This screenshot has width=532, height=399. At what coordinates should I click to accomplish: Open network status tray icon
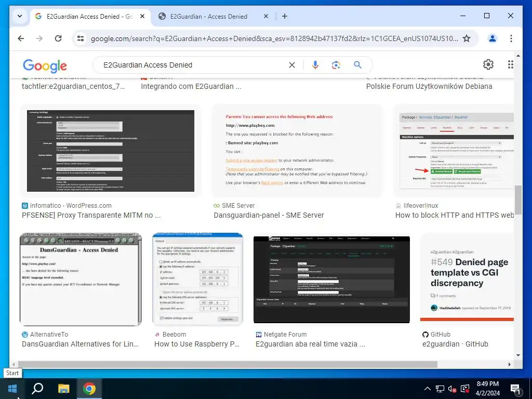click(440, 389)
